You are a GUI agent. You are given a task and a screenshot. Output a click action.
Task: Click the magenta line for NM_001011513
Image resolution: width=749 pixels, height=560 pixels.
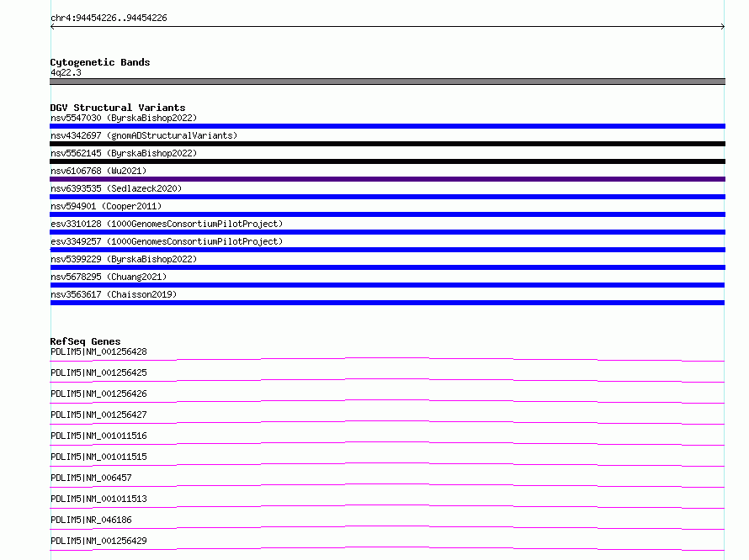click(x=387, y=506)
